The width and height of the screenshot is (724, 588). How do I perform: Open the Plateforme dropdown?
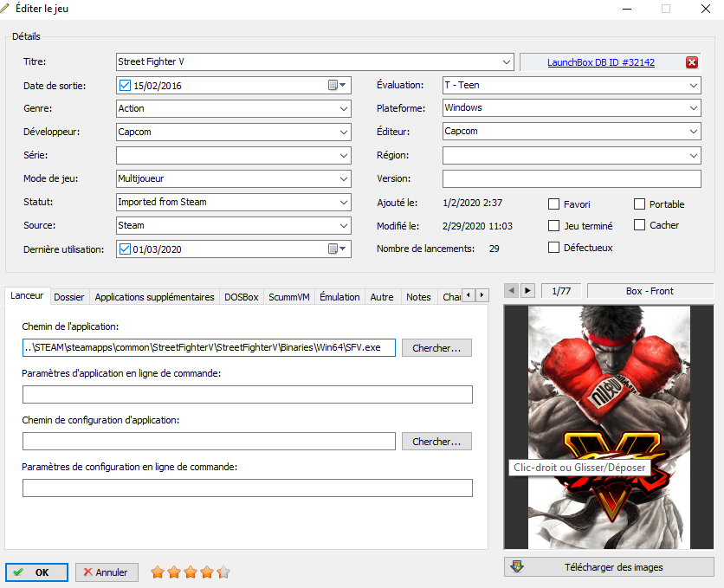[694, 108]
